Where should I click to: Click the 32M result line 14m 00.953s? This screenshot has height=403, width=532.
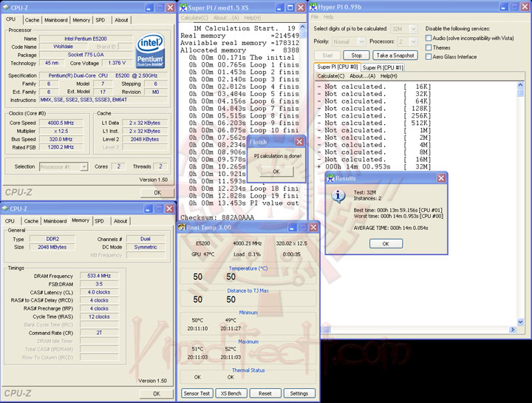374,166
